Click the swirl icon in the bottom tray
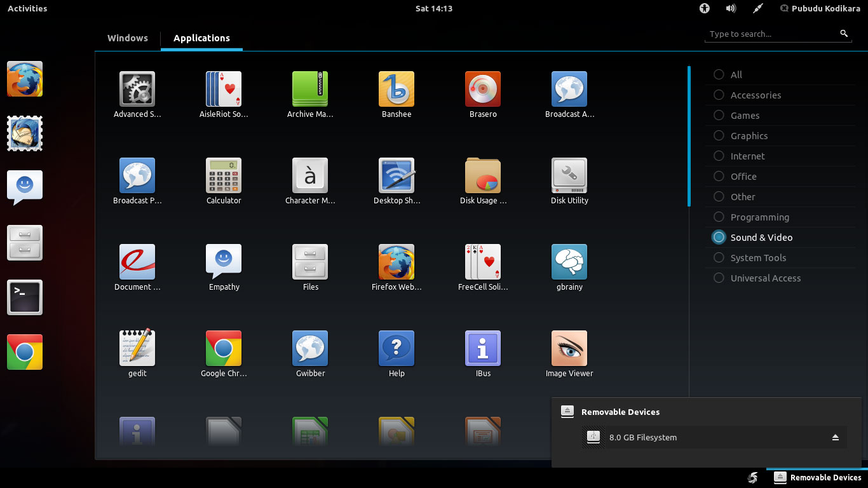 point(752,478)
